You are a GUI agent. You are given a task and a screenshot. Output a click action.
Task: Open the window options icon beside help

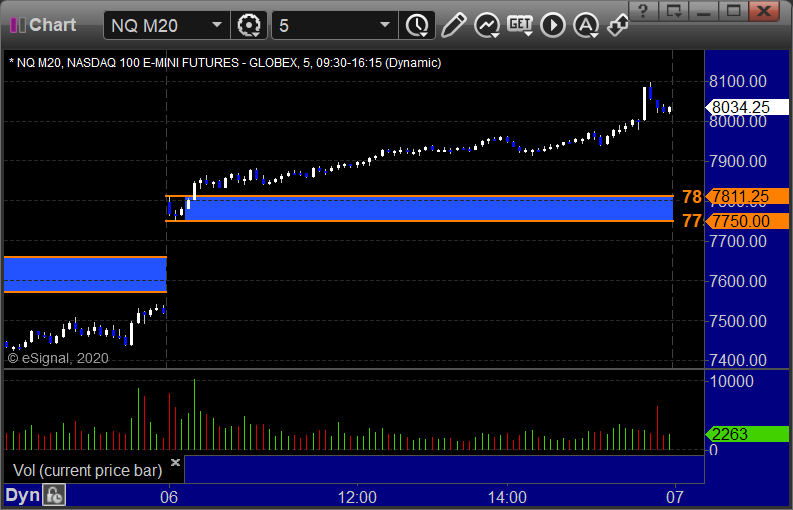pos(674,10)
